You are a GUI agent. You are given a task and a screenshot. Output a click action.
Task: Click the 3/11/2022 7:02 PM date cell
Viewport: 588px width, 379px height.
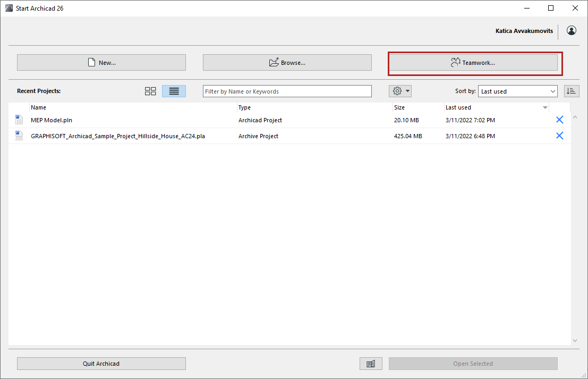coord(470,120)
